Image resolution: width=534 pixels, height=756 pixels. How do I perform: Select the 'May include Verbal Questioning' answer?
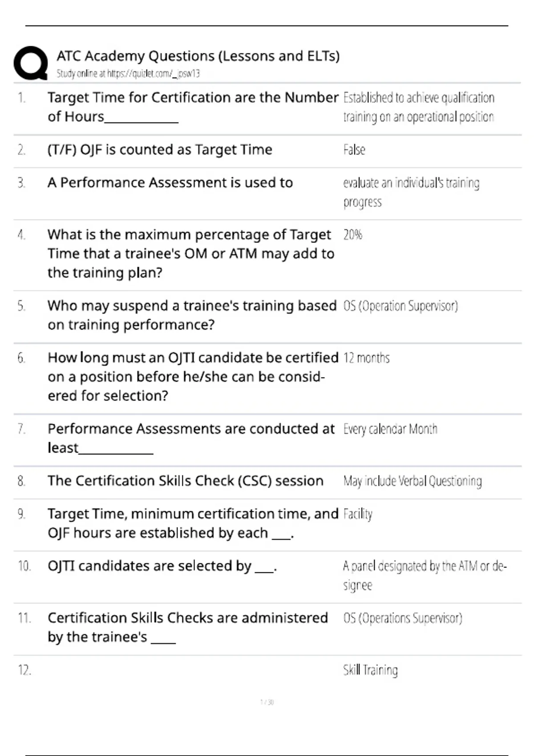413,481
